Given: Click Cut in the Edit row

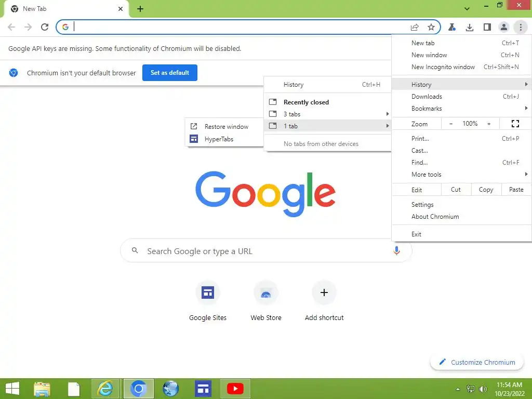Looking at the screenshot, I should point(456,190).
